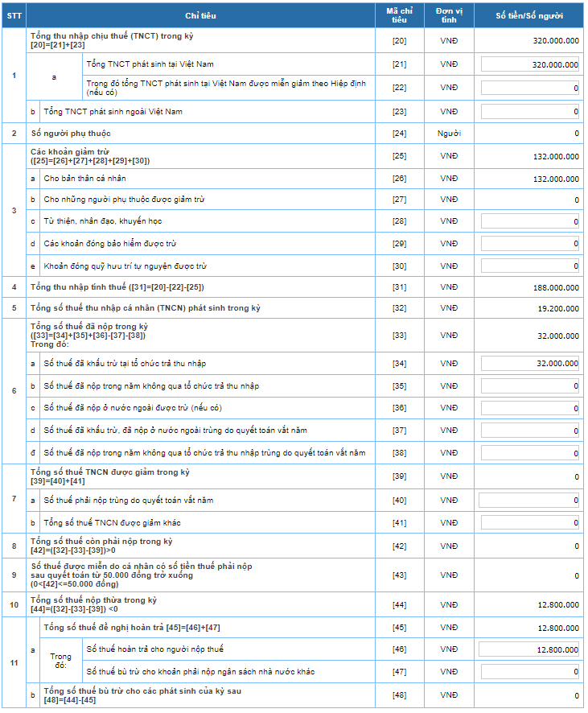Click the duplicate tax field [40]

(528, 501)
